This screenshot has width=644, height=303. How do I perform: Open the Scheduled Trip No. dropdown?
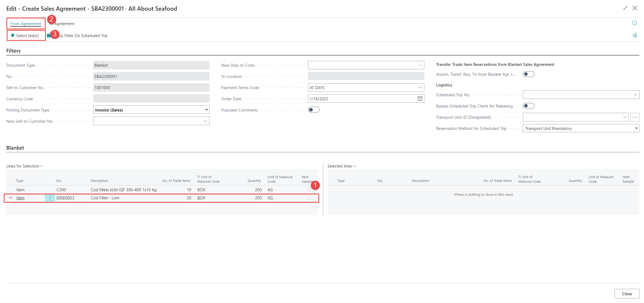click(635, 95)
